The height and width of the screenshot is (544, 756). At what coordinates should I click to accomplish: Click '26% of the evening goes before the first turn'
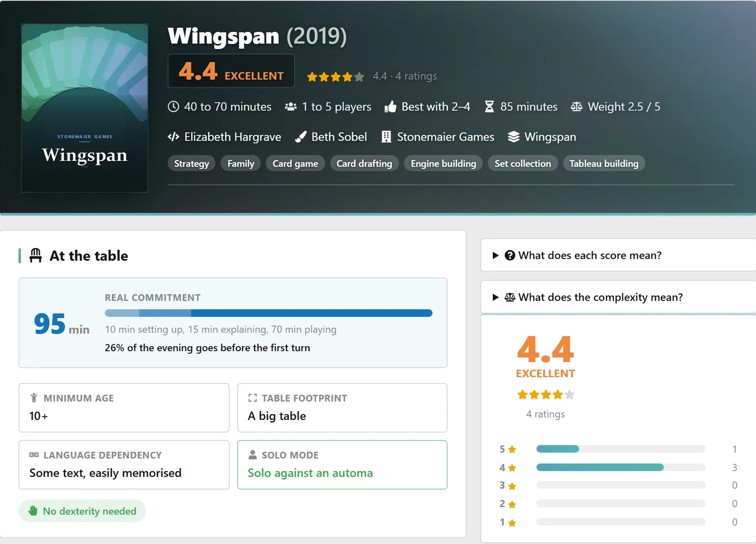(x=207, y=348)
